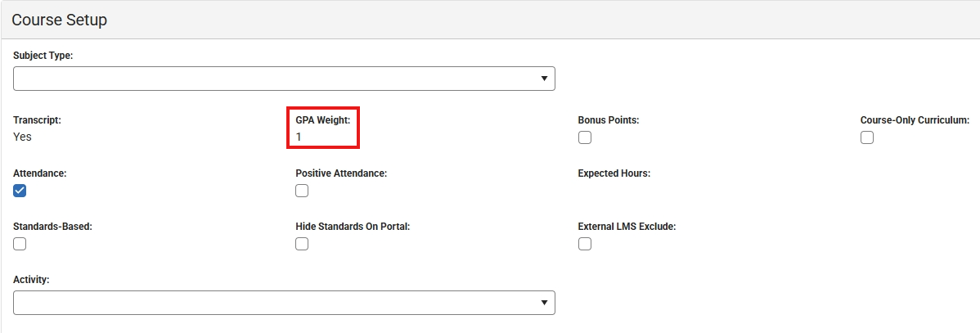
Task: Click the Course Setup section header
Action: tap(60, 20)
